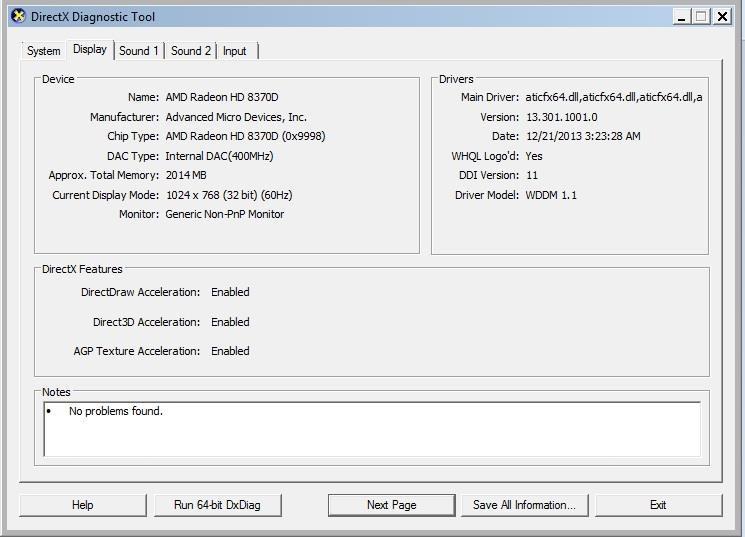The width and height of the screenshot is (745, 537).
Task: Click the Exit button
Action: click(658, 505)
